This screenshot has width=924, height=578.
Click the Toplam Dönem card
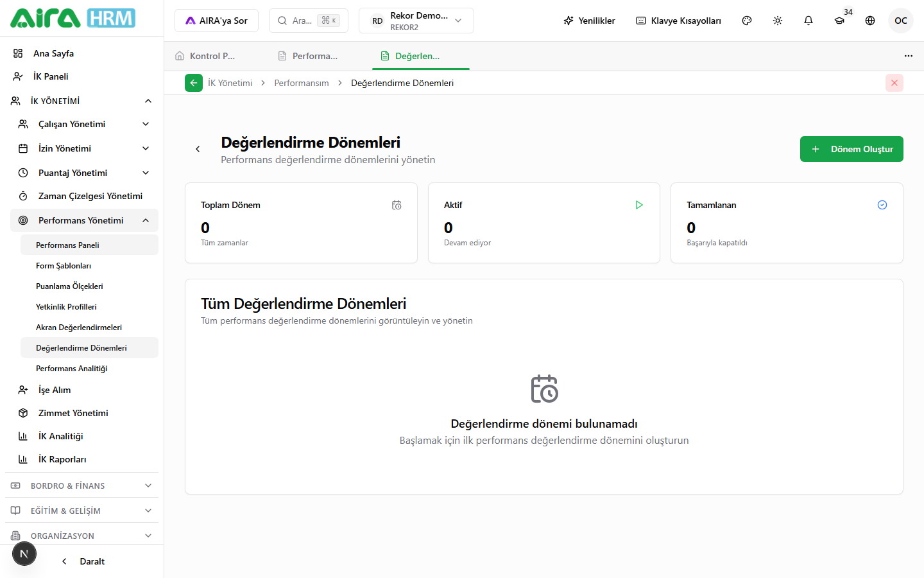(x=301, y=223)
